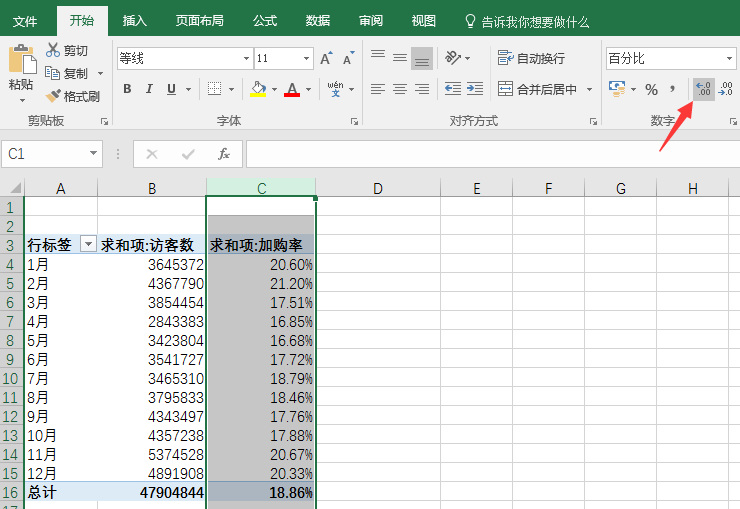The image size is (740, 509).
Task: Click the increase decimal places icon
Action: [x=704, y=90]
